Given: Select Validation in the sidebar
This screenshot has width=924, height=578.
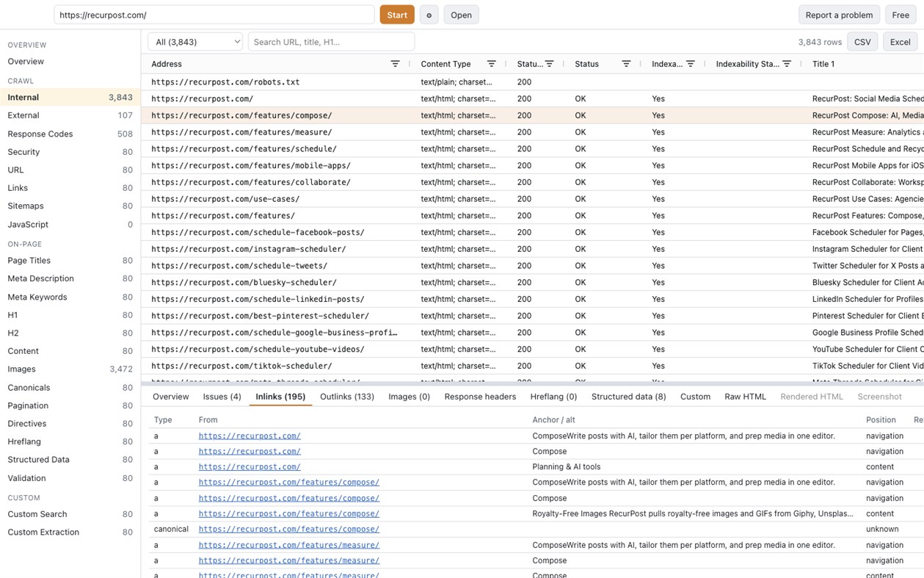Looking at the screenshot, I should (x=70, y=478).
